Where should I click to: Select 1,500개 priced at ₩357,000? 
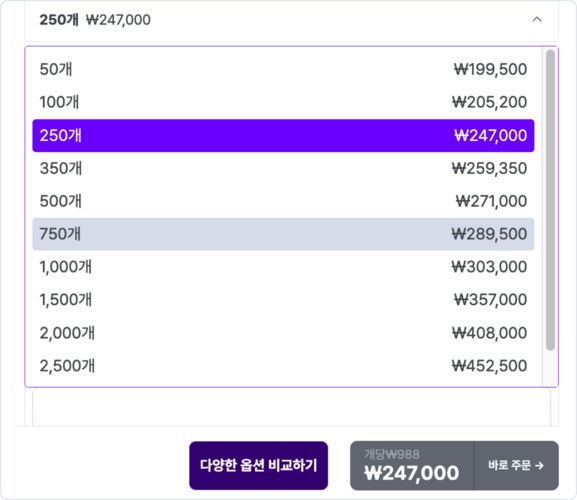click(x=283, y=300)
